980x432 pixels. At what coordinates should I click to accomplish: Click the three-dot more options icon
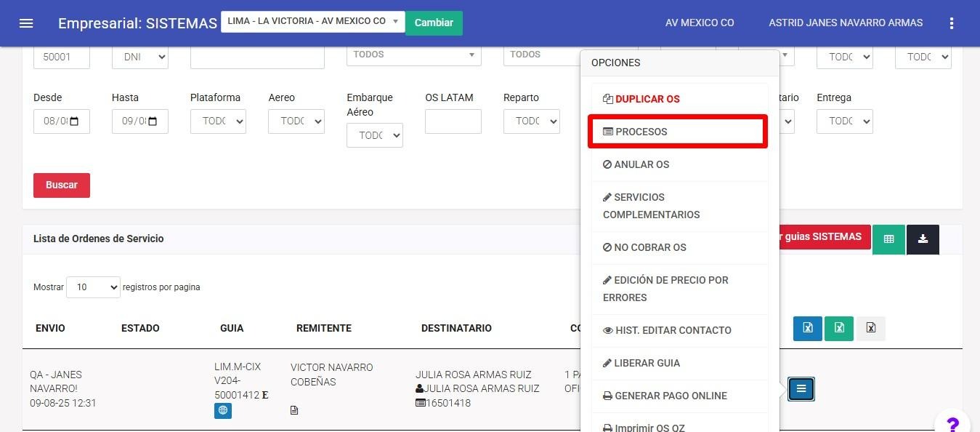[x=951, y=23]
